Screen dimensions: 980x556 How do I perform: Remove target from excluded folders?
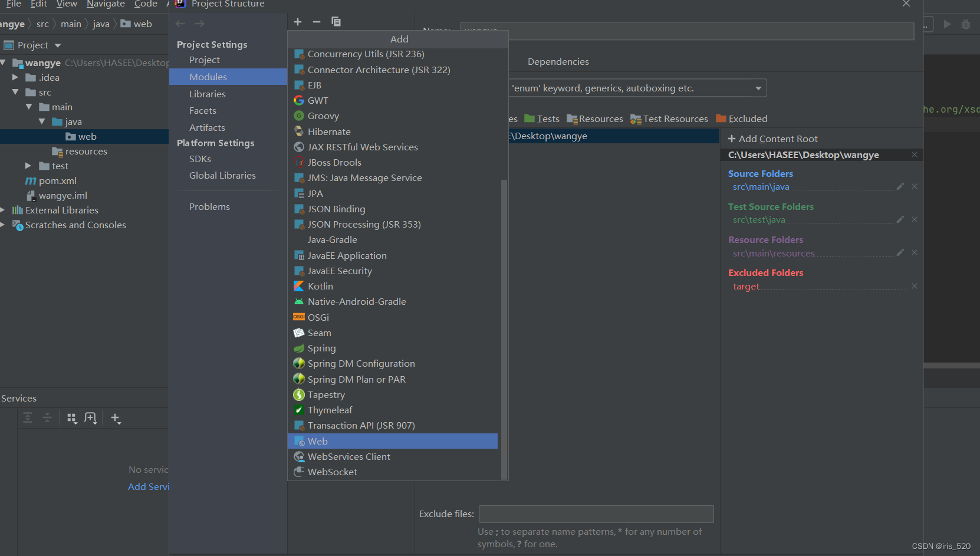[915, 286]
